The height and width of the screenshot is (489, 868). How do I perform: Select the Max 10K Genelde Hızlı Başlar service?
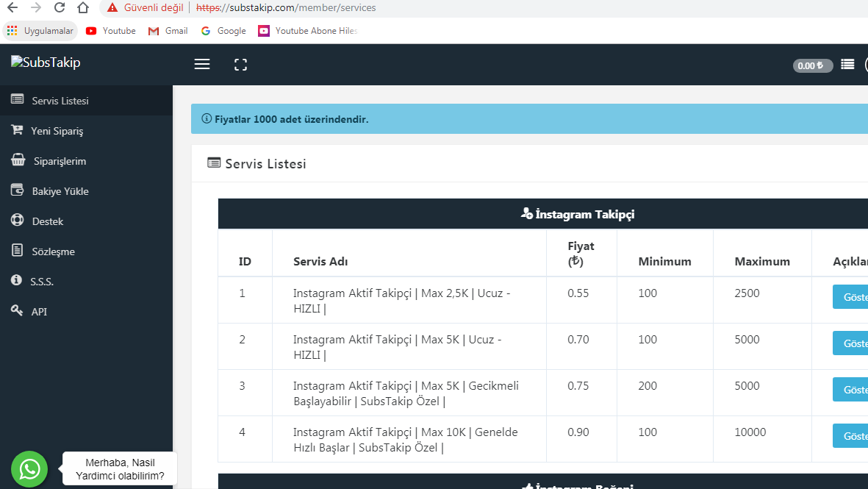coord(405,440)
